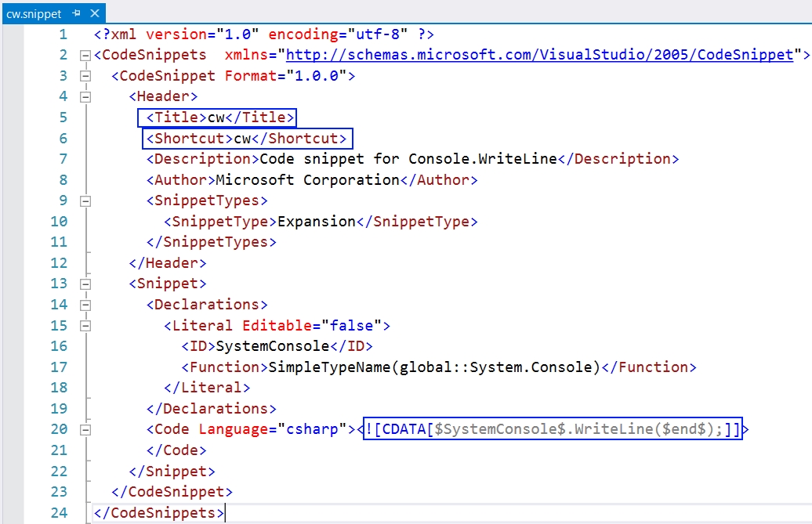Collapse the Code element on line 20

(85, 428)
